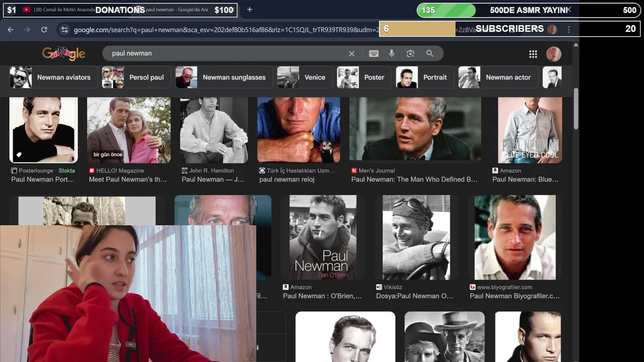Image resolution: width=644 pixels, height=362 pixels.
Task: Click the Vikisöz source label
Action: point(393,288)
